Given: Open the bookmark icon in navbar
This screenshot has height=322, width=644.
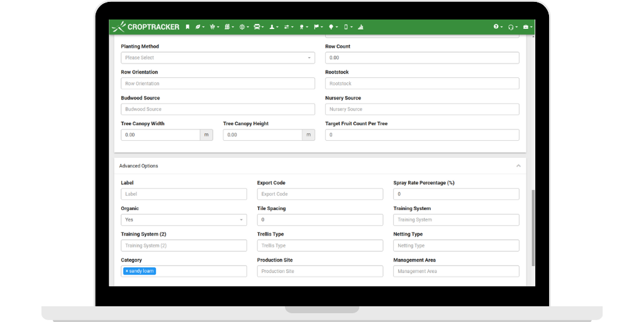Looking at the screenshot, I should pyautogui.click(x=187, y=27).
